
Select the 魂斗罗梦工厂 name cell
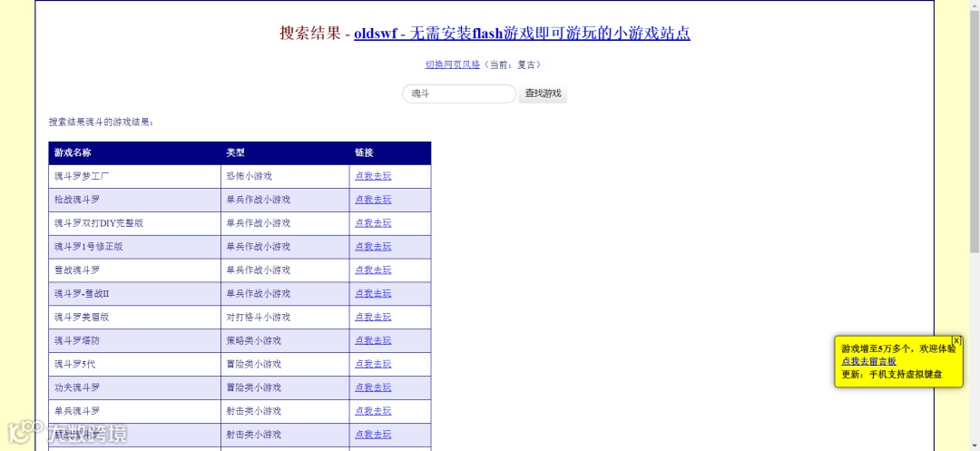(134, 176)
